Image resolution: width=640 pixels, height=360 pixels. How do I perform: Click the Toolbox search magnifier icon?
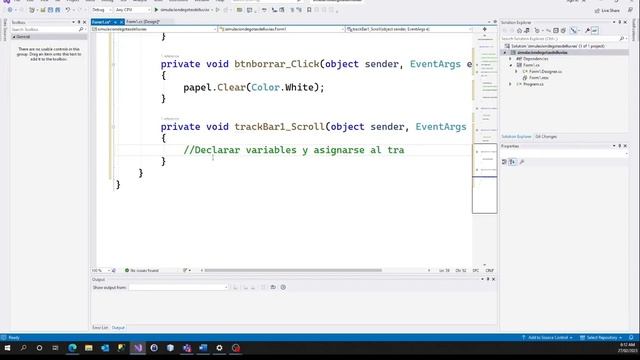click(81, 29)
